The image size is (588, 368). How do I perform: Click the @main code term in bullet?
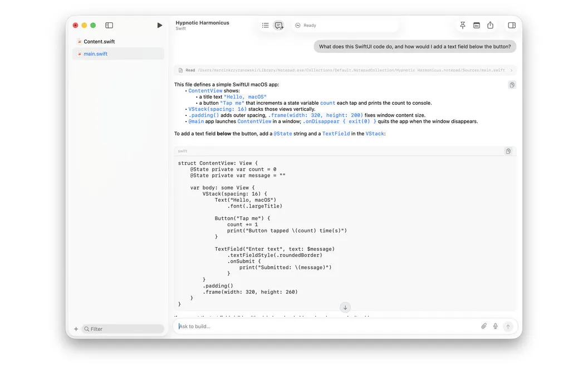point(196,122)
